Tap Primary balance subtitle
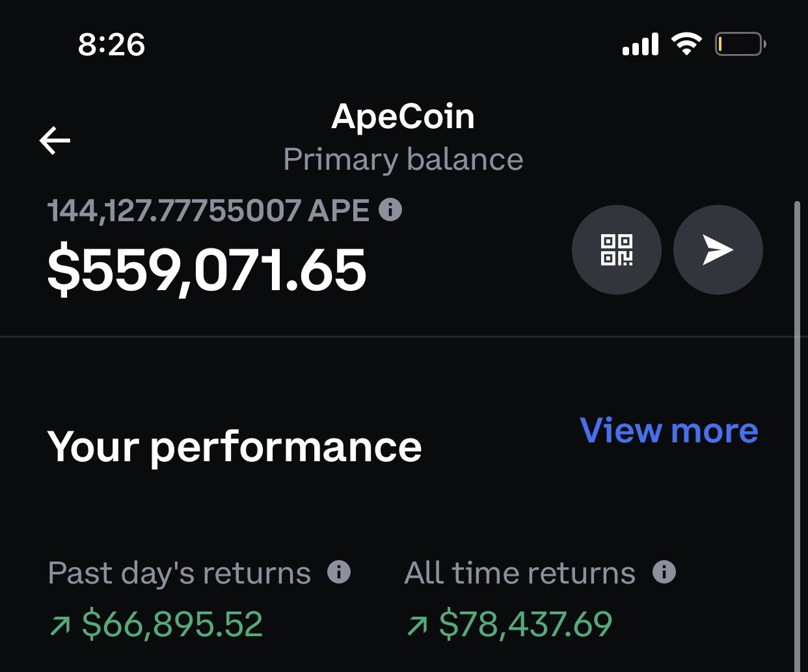 403,159
